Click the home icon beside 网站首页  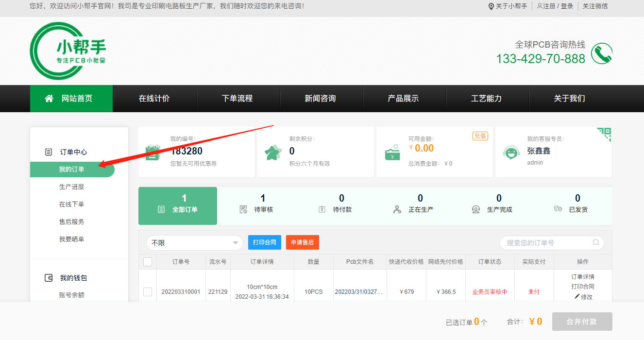(x=48, y=98)
